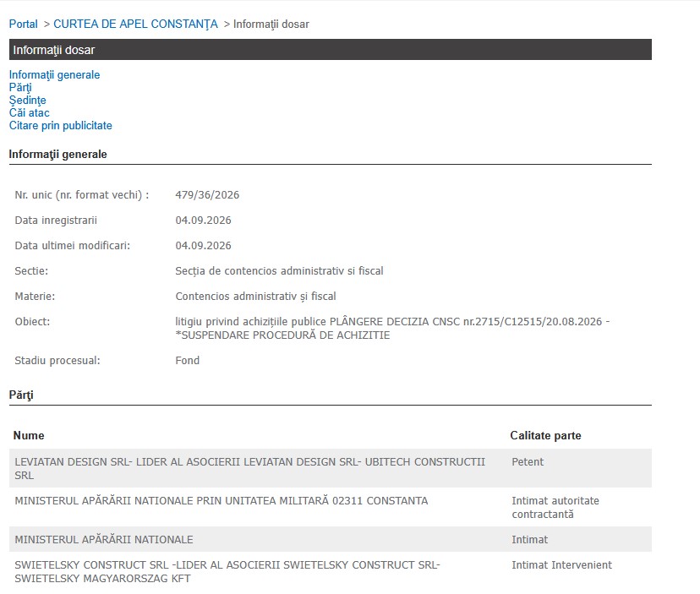Open Citare prin publicitate link
The image size is (700, 594).
[60, 125]
